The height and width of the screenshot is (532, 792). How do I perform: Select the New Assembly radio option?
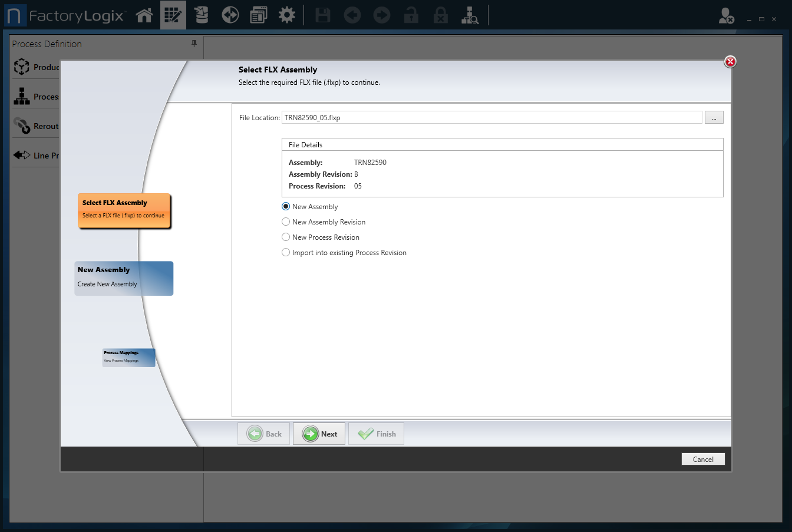click(x=286, y=207)
